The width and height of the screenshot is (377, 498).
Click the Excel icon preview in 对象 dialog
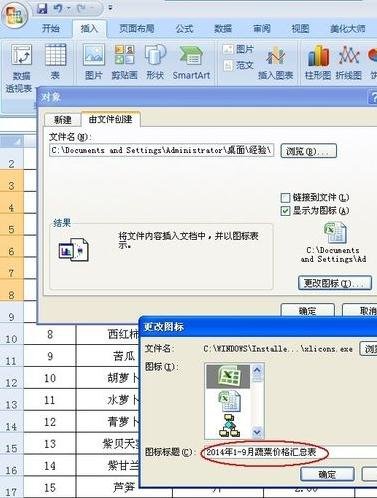tap(335, 233)
